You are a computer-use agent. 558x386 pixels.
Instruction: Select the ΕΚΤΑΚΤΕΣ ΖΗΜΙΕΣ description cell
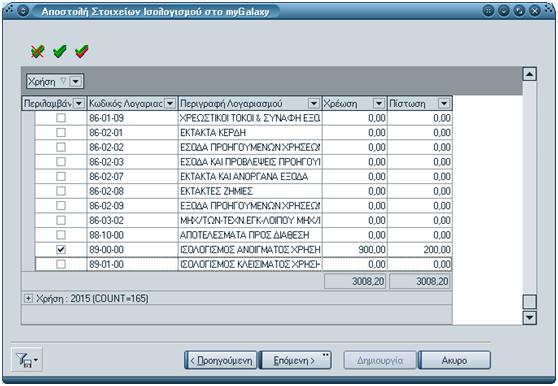pyautogui.click(x=250, y=191)
